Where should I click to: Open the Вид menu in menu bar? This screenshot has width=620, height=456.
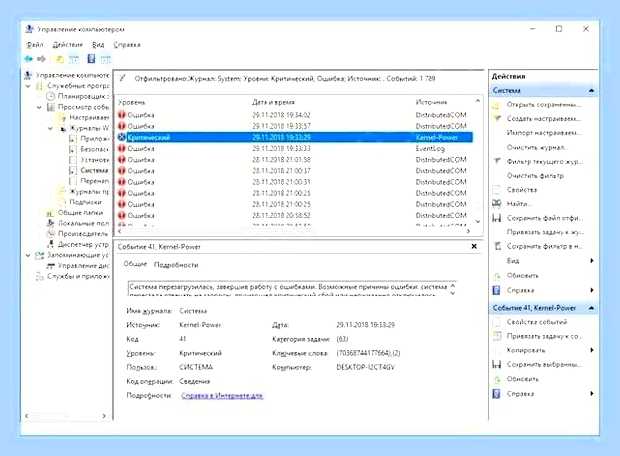(98, 45)
